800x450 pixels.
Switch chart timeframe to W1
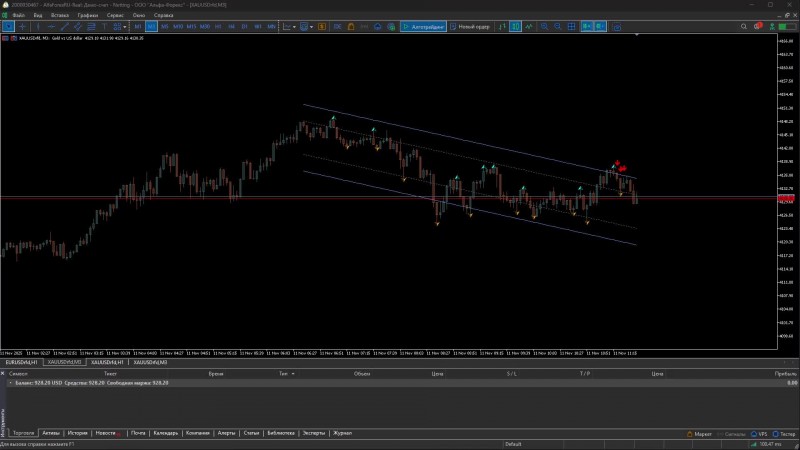pyautogui.click(x=258, y=27)
